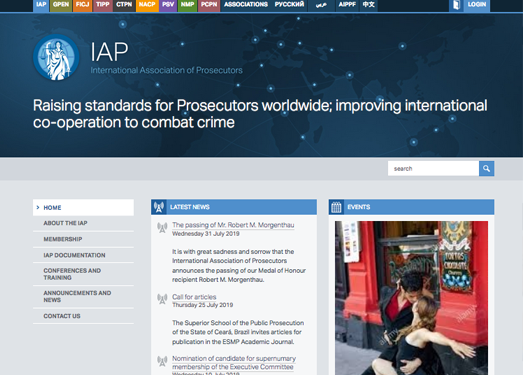Open Announcements and News sidebar item

click(x=83, y=297)
